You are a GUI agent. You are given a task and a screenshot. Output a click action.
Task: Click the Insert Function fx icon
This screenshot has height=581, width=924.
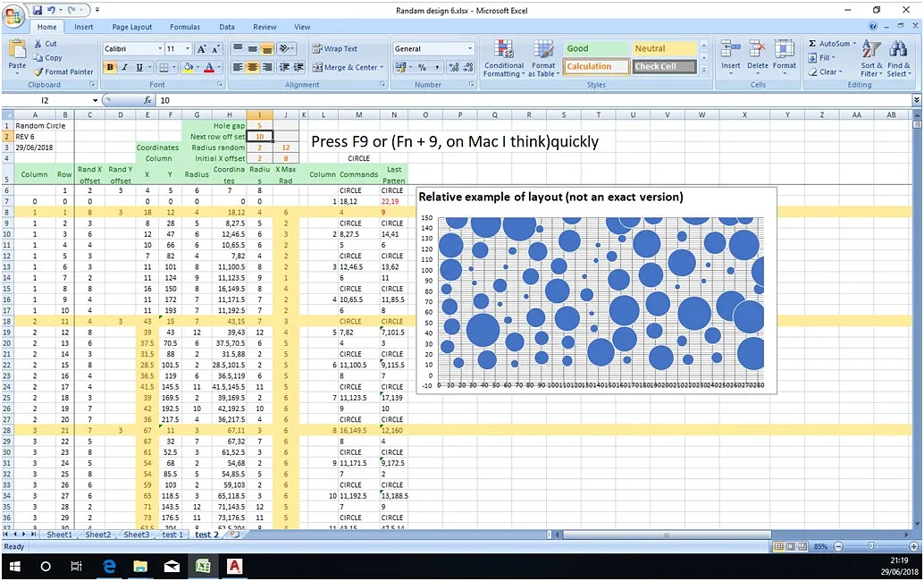147,101
